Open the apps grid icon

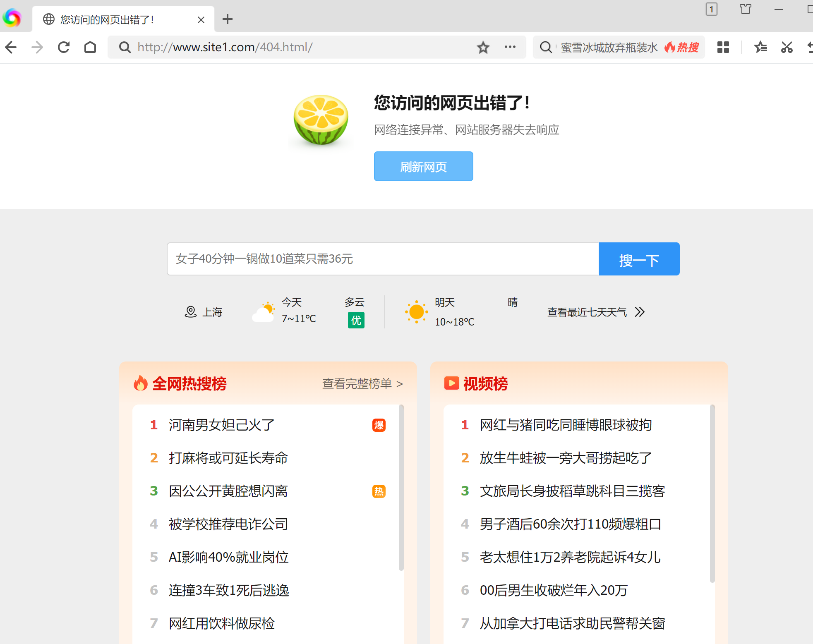(x=723, y=47)
